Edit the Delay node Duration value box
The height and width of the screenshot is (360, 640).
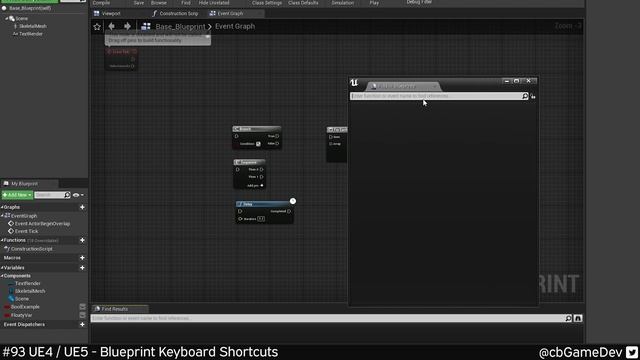[261, 219]
